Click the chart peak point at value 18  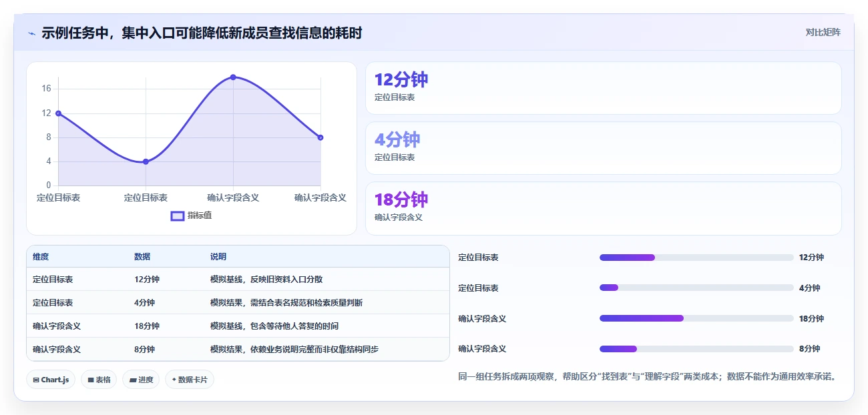[x=233, y=77]
